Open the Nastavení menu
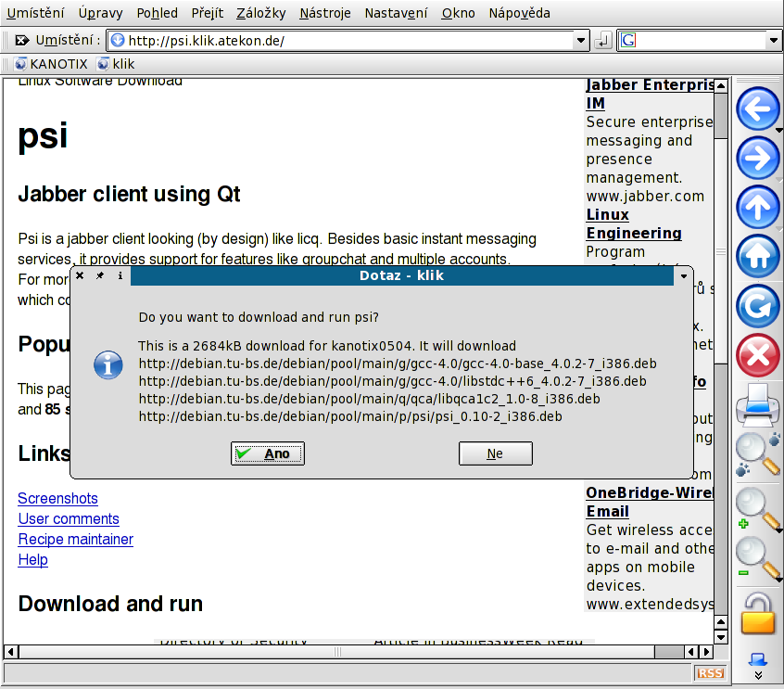784x689 pixels. tap(396, 13)
